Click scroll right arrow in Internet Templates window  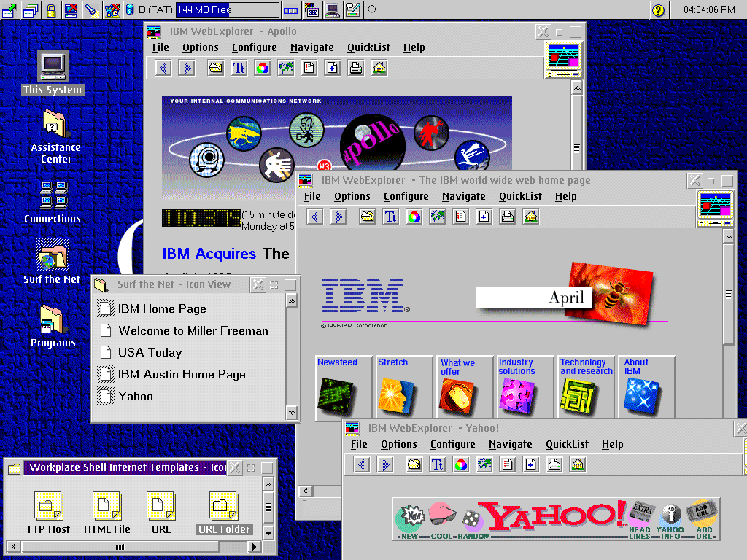click(255, 547)
